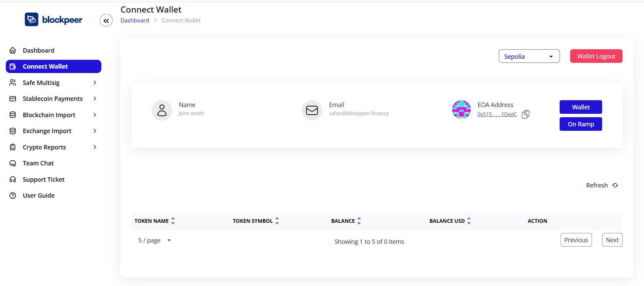Click the Support Ticket headset icon
Screen dimensions: 644x286
[13, 180]
